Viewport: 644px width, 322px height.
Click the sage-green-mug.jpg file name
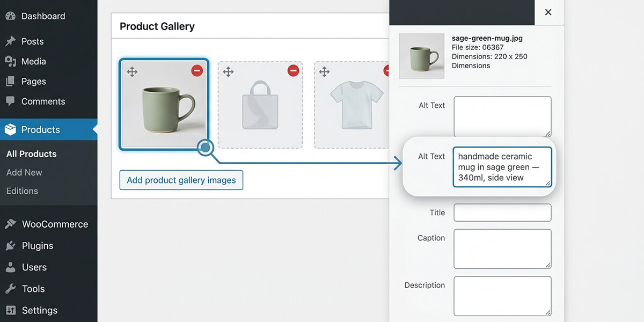487,39
